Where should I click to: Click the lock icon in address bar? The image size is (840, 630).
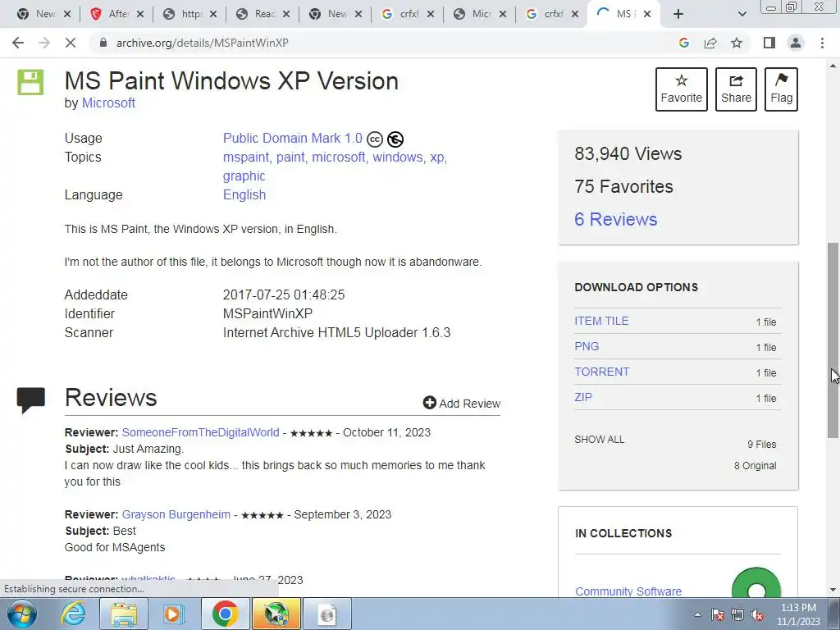point(103,43)
